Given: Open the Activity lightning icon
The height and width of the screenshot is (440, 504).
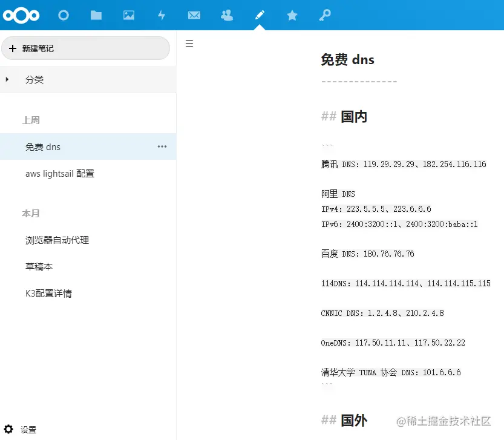Looking at the screenshot, I should pyautogui.click(x=162, y=15).
